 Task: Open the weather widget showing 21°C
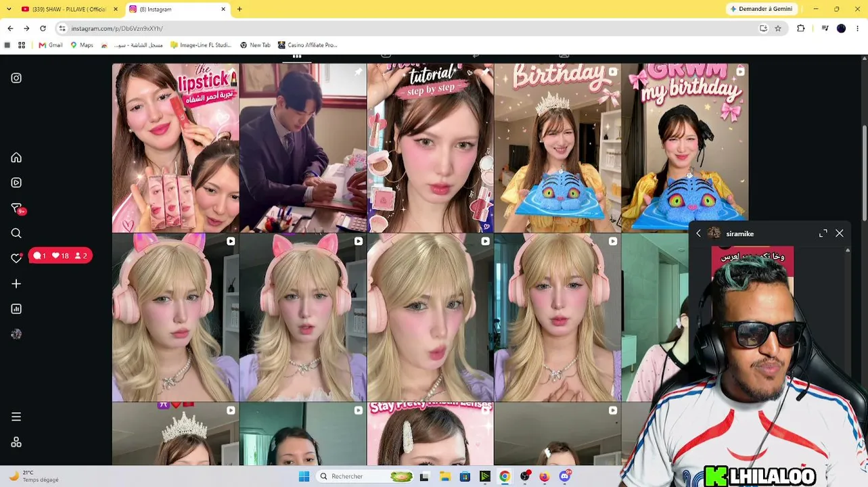tap(32, 476)
